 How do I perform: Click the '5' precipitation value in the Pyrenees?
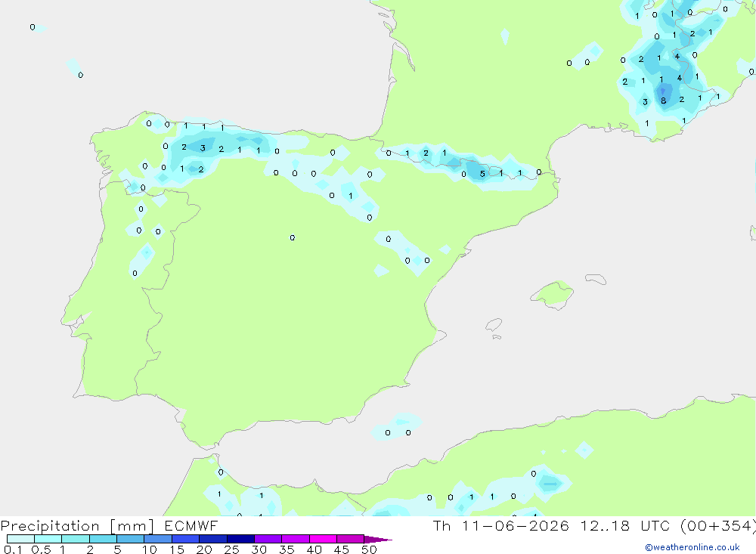click(482, 174)
